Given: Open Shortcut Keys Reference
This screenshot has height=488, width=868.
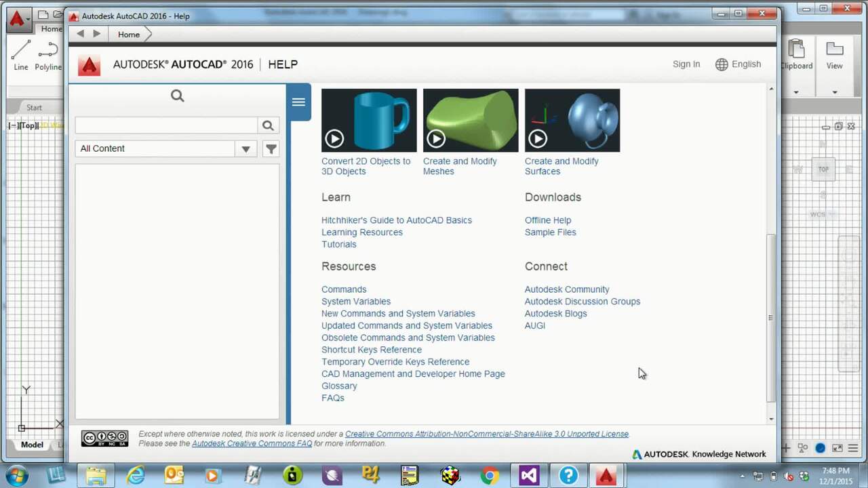Looking at the screenshot, I should [372, 350].
